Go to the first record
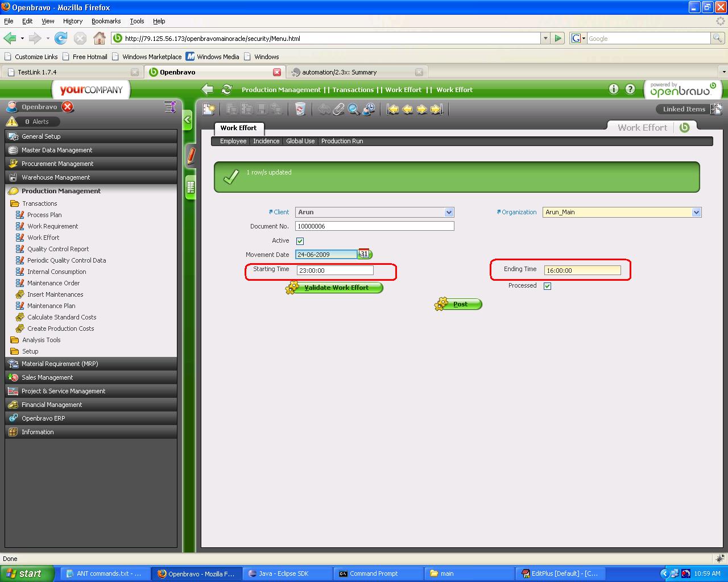 tap(393, 109)
